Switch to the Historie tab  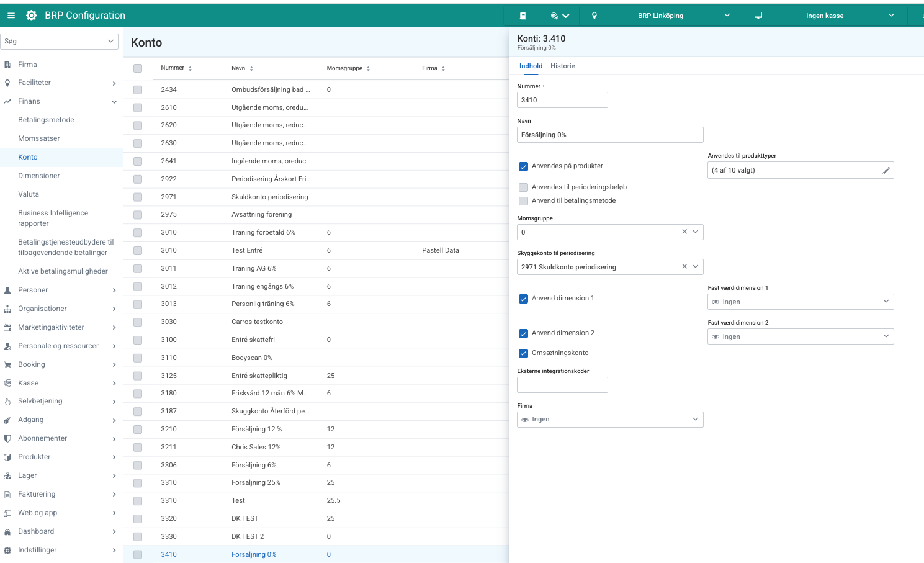[562, 66]
